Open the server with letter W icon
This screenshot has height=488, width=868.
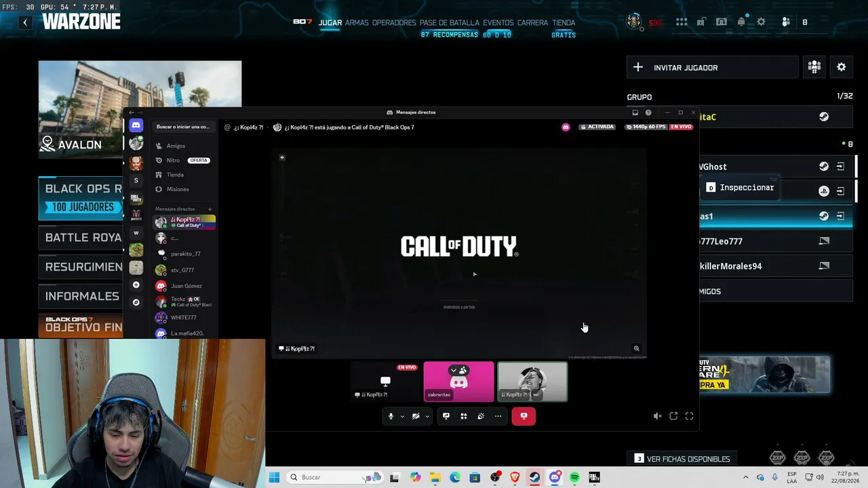click(x=136, y=232)
